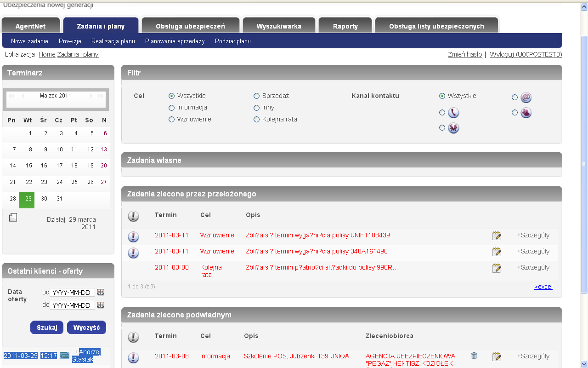Image resolution: width=588 pixels, height=368 pixels.
Task: Click priority icon for policy 340A161498 row
Action: pyautogui.click(x=133, y=253)
